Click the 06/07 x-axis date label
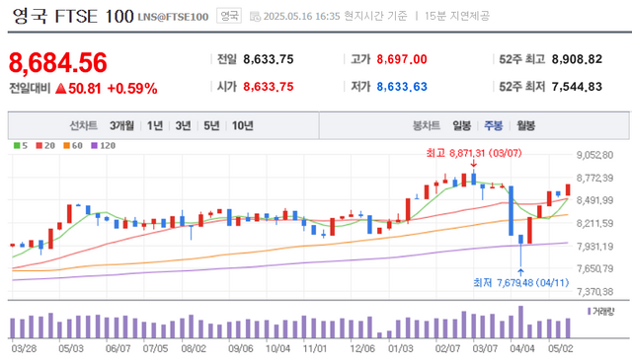The width and height of the screenshot is (632, 364). tap(118, 348)
